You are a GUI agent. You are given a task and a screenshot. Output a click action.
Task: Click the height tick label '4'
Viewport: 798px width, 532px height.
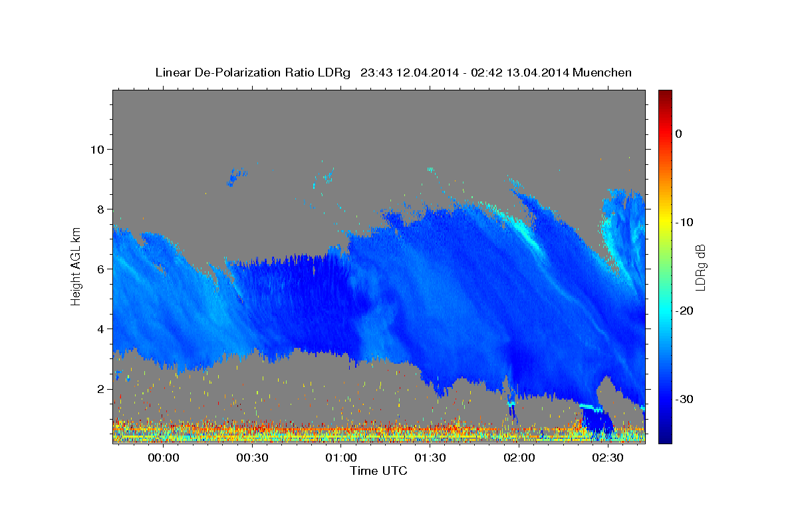coord(100,329)
